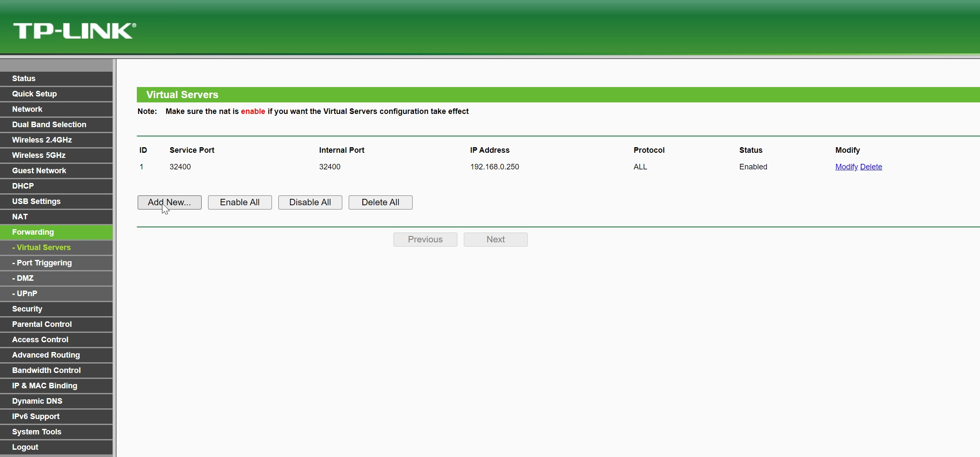This screenshot has height=457, width=980.
Task: Click the Disable All button
Action: 310,202
